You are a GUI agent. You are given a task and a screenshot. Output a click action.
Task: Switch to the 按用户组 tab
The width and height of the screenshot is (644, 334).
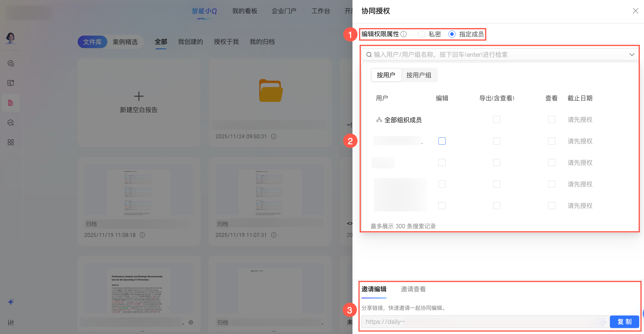pos(419,75)
